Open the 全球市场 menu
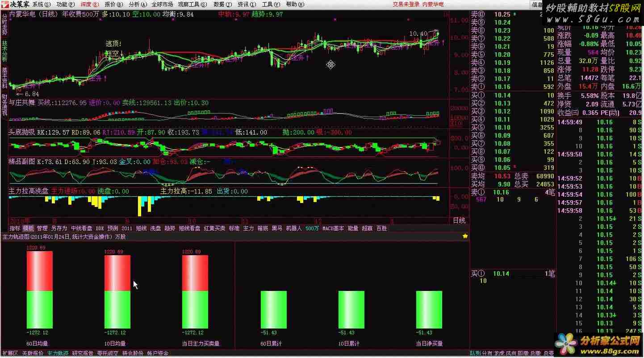644x358 pixels. tap(162, 4)
